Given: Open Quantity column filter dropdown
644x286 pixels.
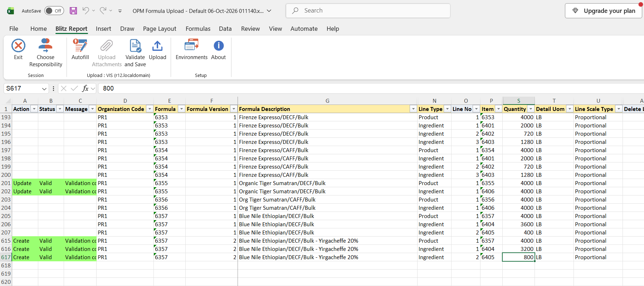Looking at the screenshot, I should (x=531, y=109).
